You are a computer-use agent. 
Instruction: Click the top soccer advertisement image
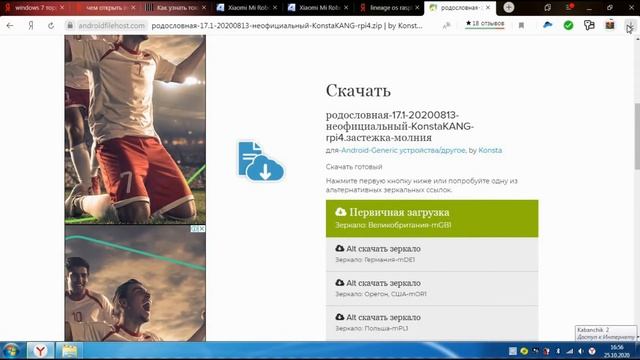click(135, 129)
